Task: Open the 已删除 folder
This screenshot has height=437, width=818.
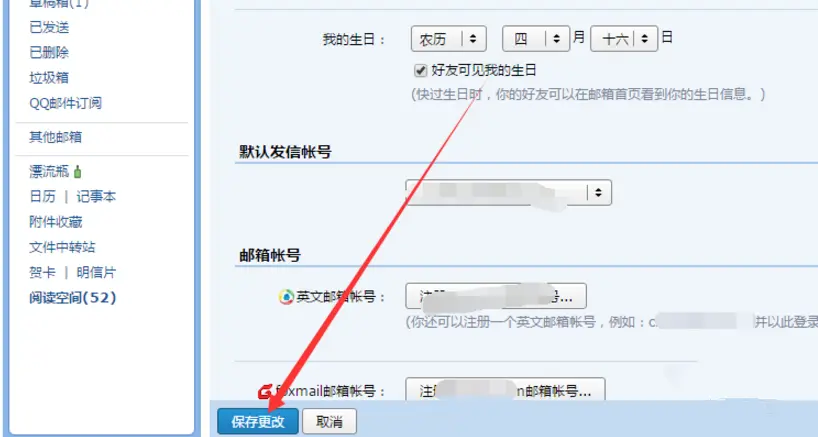Action: [49, 53]
